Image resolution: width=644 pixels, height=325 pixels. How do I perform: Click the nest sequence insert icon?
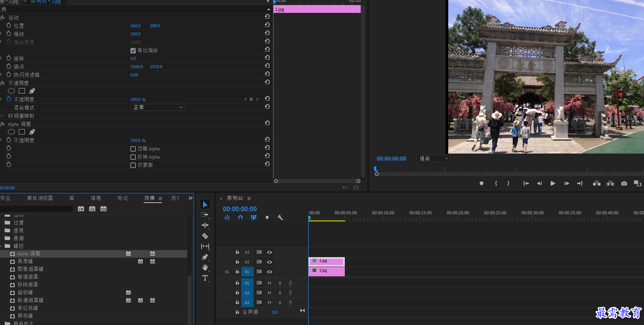[x=227, y=217]
